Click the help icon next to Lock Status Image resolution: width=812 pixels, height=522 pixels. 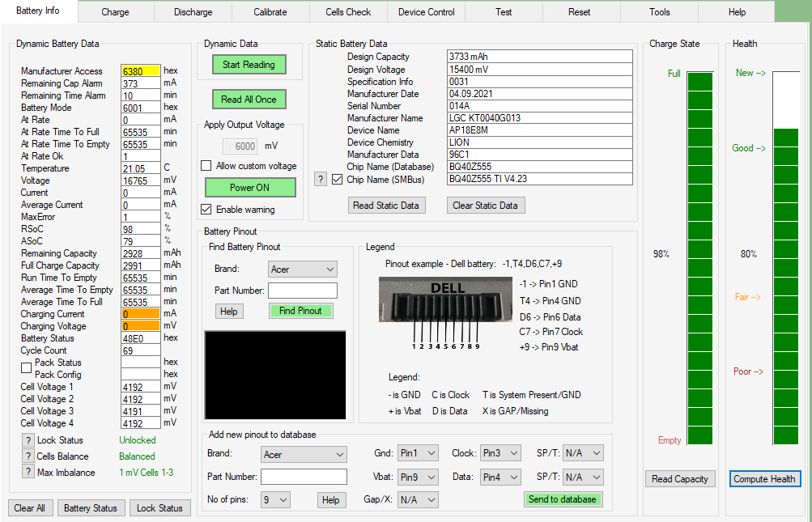[28, 440]
